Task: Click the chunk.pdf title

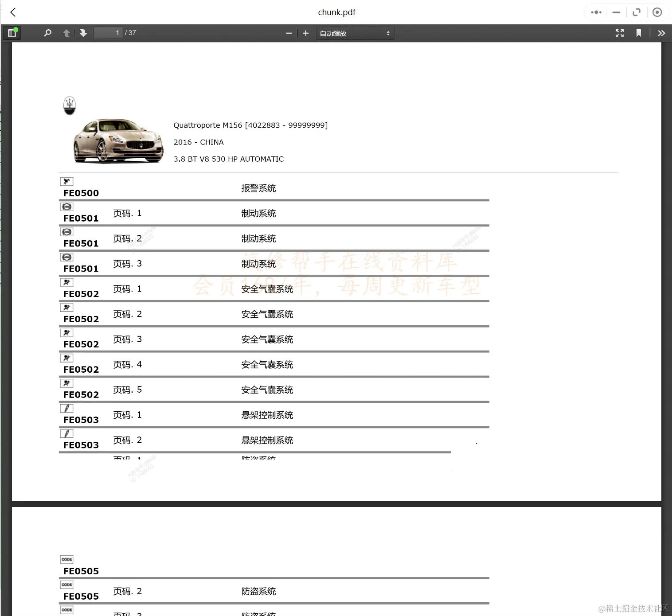Action: click(336, 12)
